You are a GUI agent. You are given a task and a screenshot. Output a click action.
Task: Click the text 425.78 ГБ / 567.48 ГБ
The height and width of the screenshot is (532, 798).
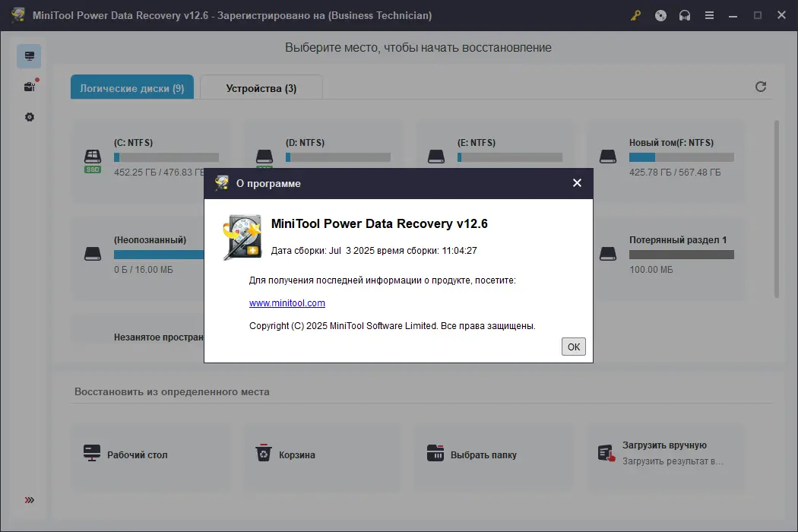tap(675, 172)
